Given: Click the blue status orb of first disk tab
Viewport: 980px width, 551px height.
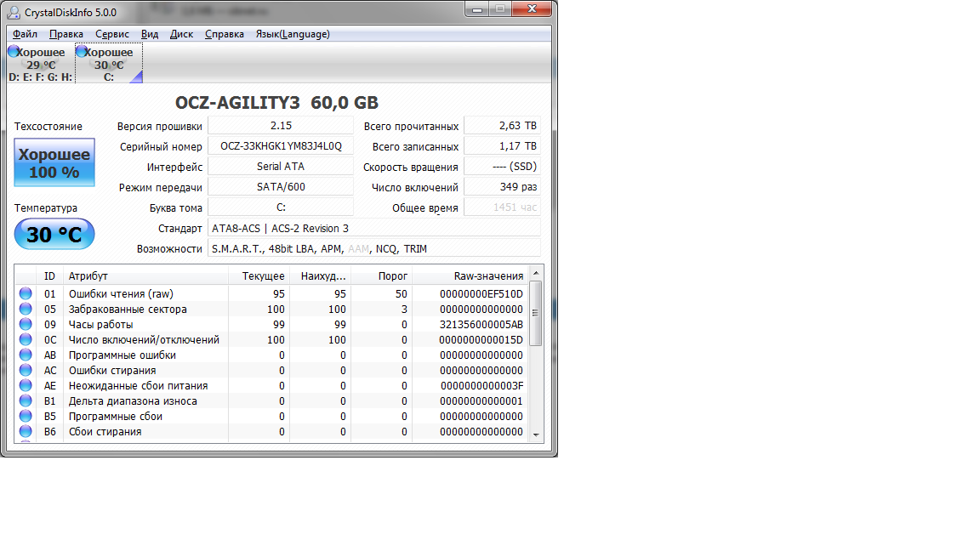Looking at the screenshot, I should (x=13, y=51).
